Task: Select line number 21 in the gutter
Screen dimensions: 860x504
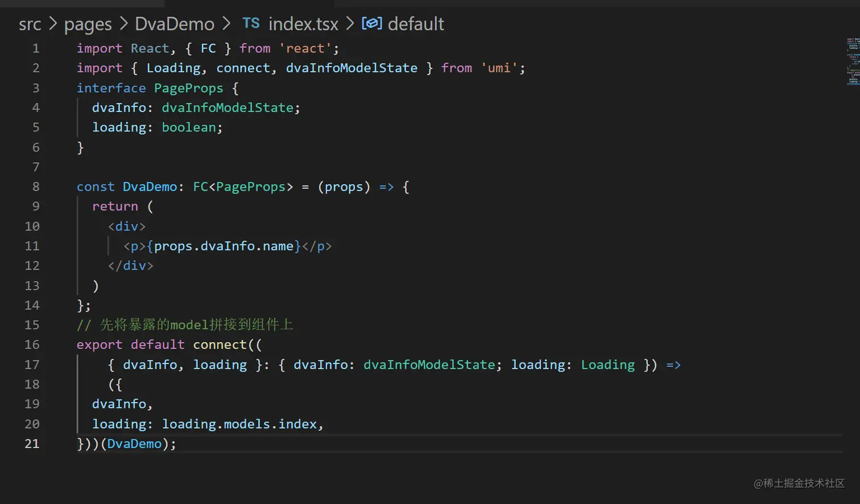Action: [x=32, y=444]
